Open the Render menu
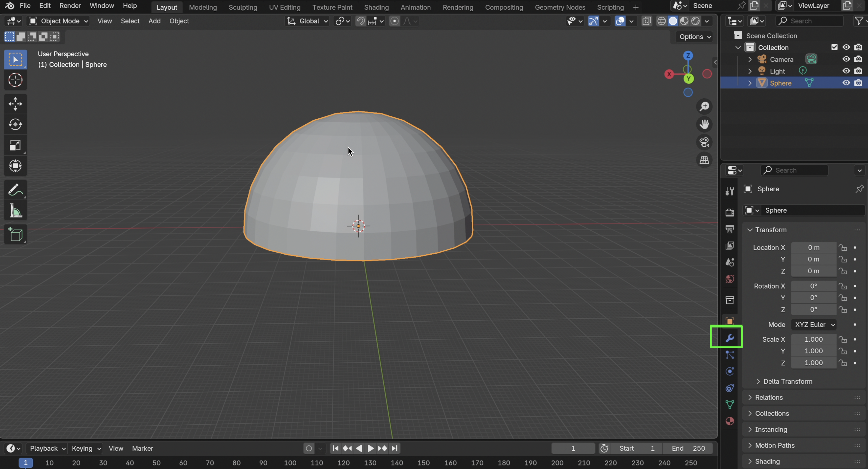The width and height of the screenshot is (868, 469). [70, 6]
